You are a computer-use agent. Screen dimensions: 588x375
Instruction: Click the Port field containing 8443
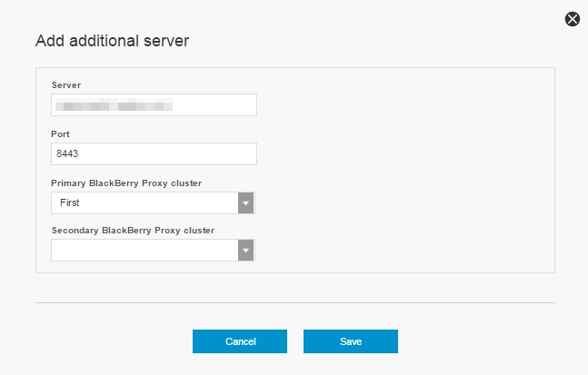pos(154,154)
